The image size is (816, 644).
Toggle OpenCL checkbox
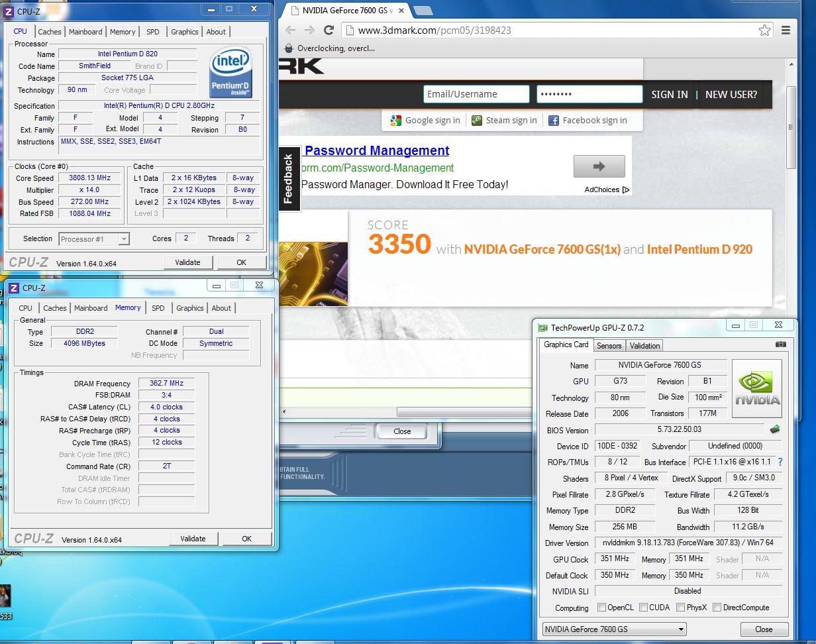[x=601, y=607]
